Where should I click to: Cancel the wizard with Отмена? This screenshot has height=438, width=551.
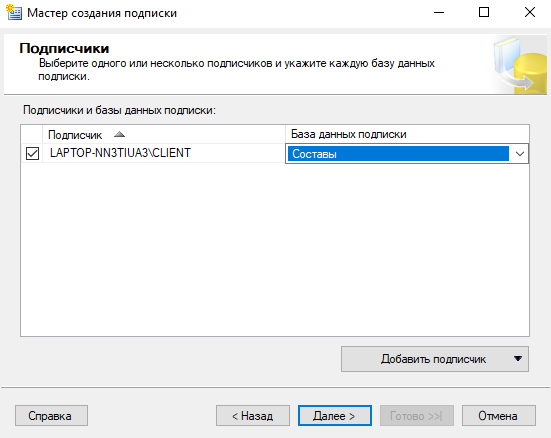pos(499,416)
